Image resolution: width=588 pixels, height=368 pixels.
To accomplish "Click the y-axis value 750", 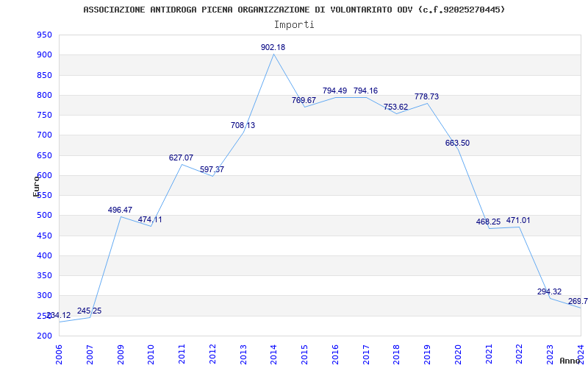I will point(44,116).
